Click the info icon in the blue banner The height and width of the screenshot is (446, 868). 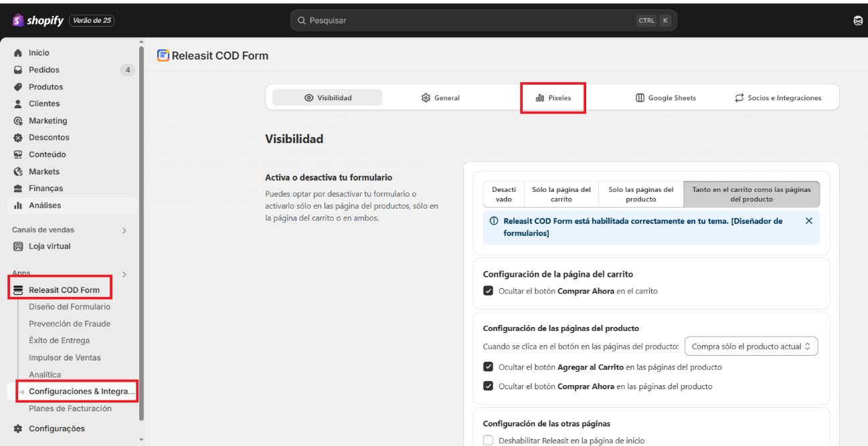494,221
